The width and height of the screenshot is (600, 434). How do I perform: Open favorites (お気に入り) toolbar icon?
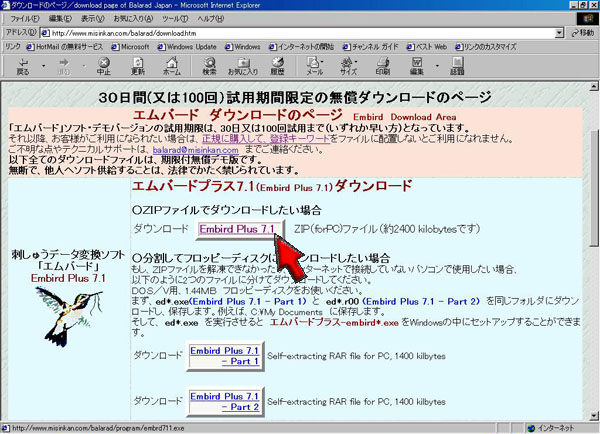243,66
